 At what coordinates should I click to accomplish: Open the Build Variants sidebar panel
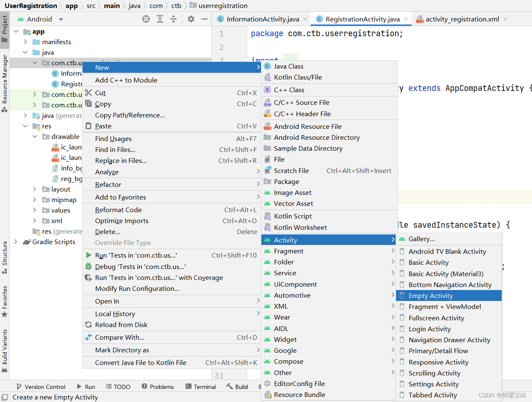5,351
